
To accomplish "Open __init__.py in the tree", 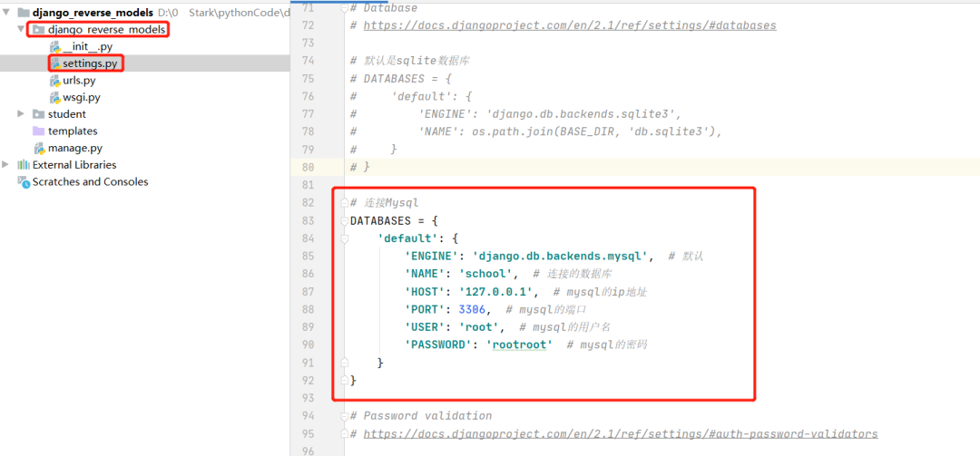I will tap(87, 47).
